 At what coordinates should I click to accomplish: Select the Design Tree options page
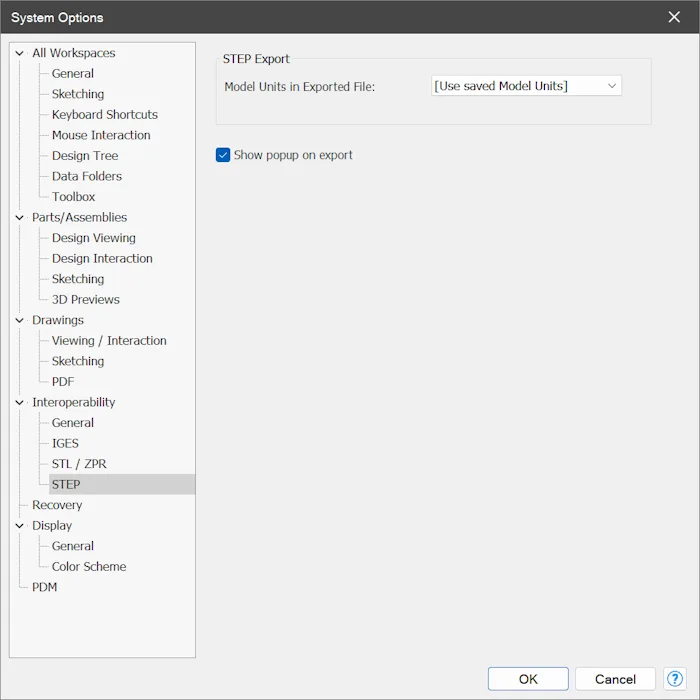85,155
